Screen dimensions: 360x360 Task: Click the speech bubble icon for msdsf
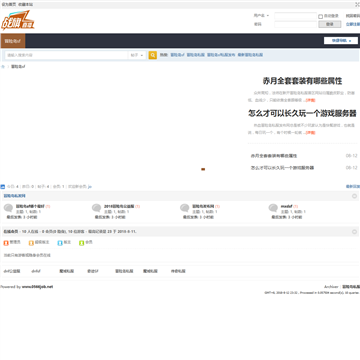coord(273,208)
